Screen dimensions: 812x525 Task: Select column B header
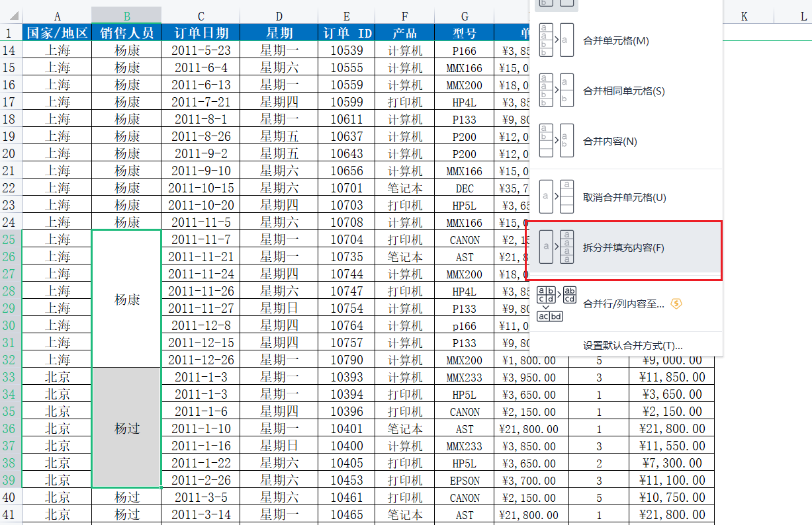[x=126, y=16]
